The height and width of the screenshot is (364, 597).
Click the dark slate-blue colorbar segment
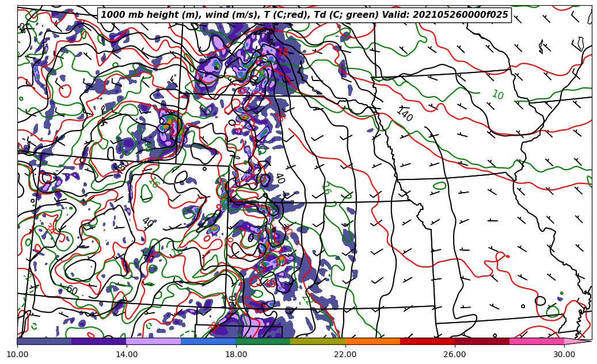(44, 341)
